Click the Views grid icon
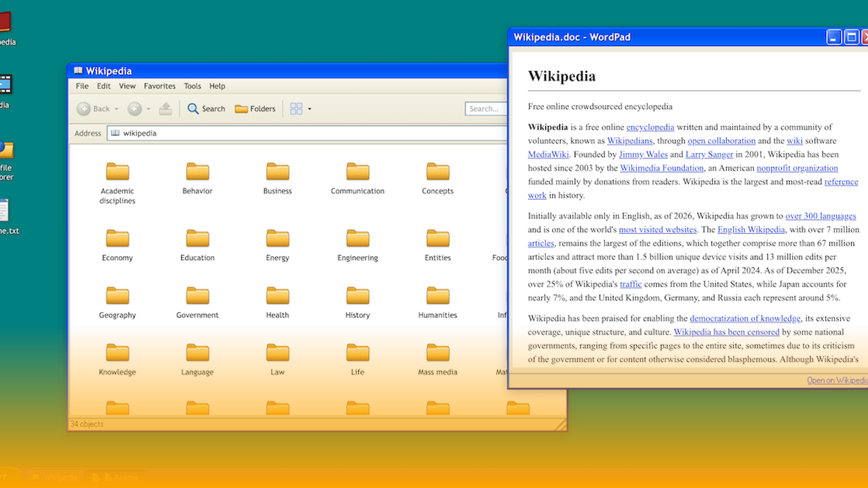This screenshot has width=868, height=488. (x=296, y=108)
